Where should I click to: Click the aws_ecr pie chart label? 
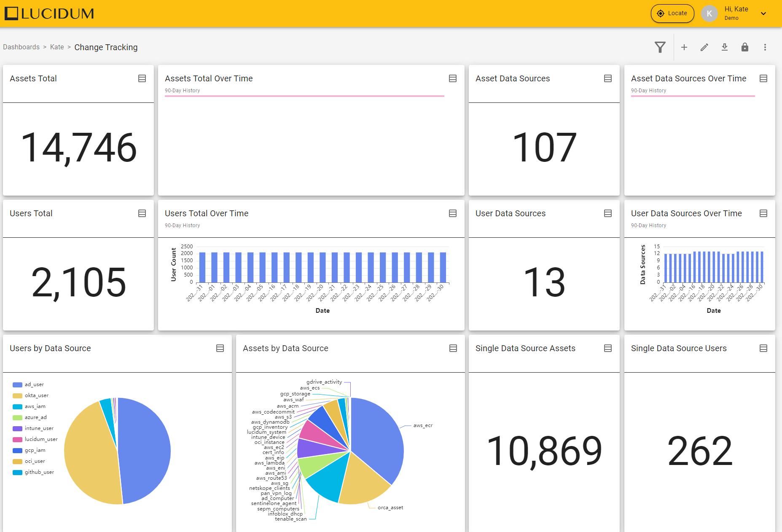423,425
